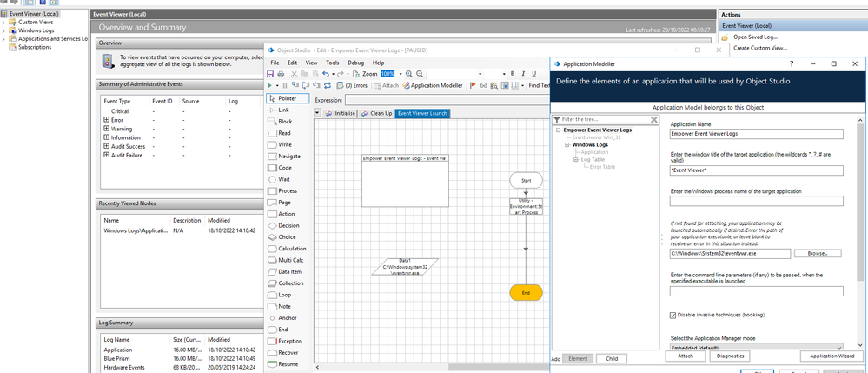Click the Bold formatting icon
The height and width of the screenshot is (373, 868).
coord(513,75)
